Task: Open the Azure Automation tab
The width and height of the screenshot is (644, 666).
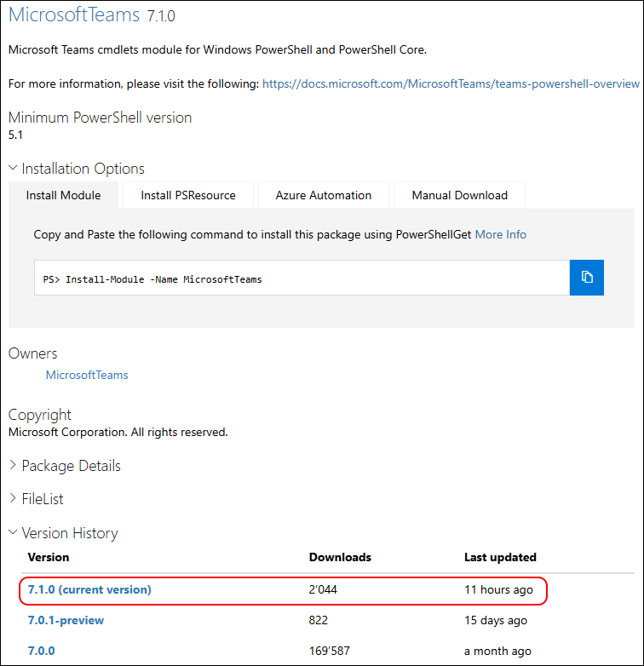Action: pyautogui.click(x=323, y=195)
